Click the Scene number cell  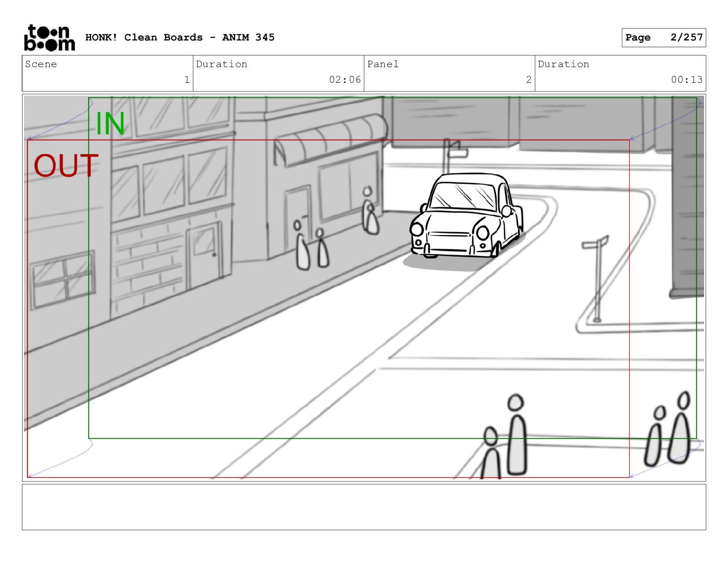pos(108,73)
